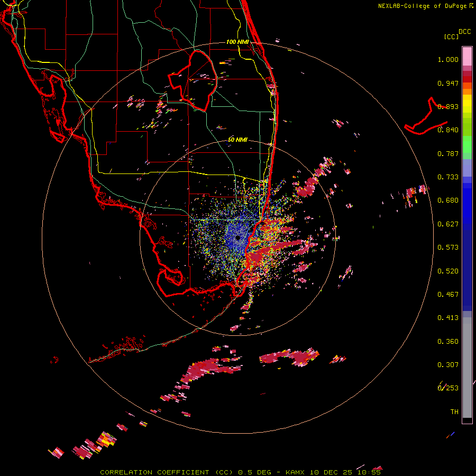Select the 0.893 scale value
This screenshot has height=476, width=476.
[x=448, y=106]
